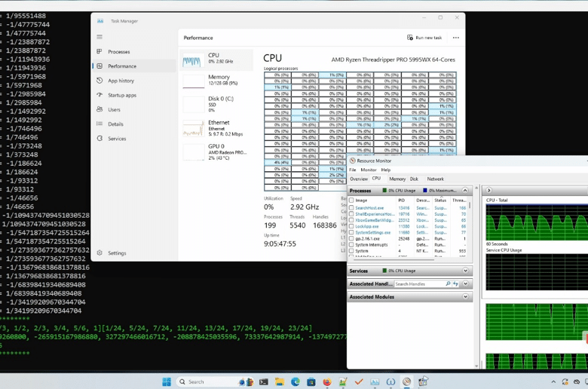Screen dimensions: 588x389
Task: Check the SystemSettings.exe process checkbox
Action: pyautogui.click(x=351, y=233)
